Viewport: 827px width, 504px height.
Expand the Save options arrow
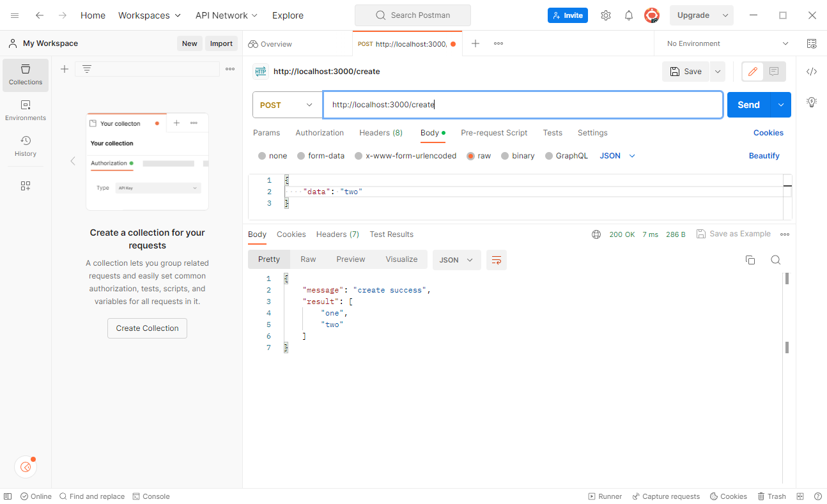(x=717, y=72)
